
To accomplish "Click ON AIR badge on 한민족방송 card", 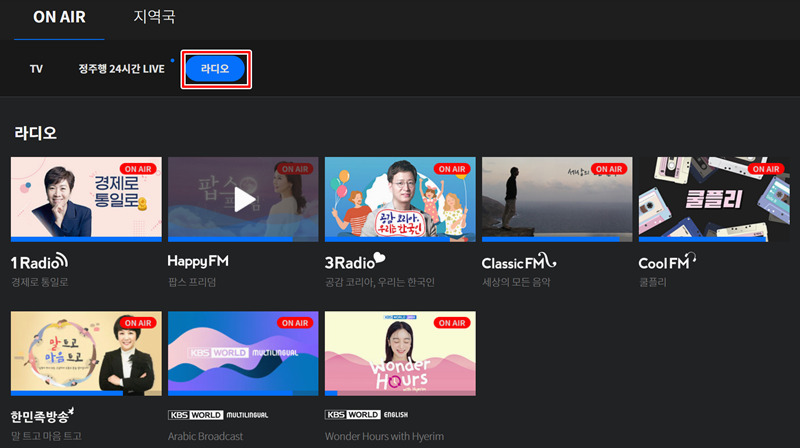I will 138,323.
